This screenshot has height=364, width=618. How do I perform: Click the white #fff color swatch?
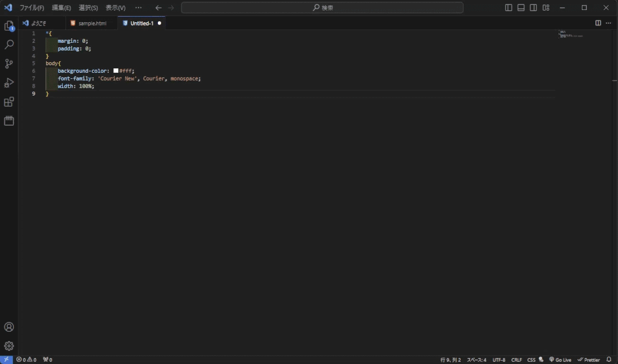tap(116, 71)
